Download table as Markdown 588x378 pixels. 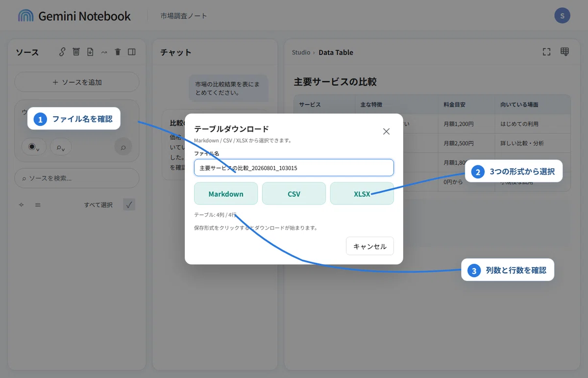226,194
